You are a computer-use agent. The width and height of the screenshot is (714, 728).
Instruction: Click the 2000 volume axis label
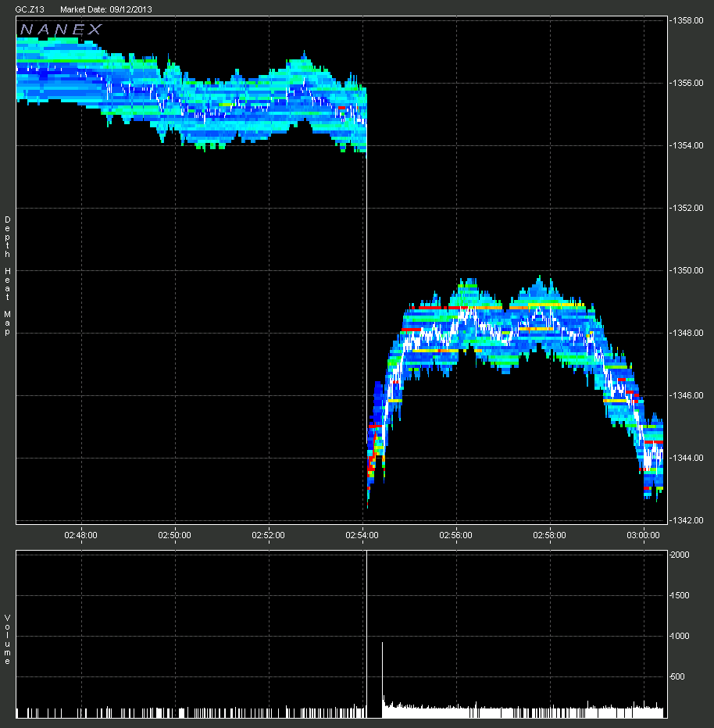click(680, 555)
